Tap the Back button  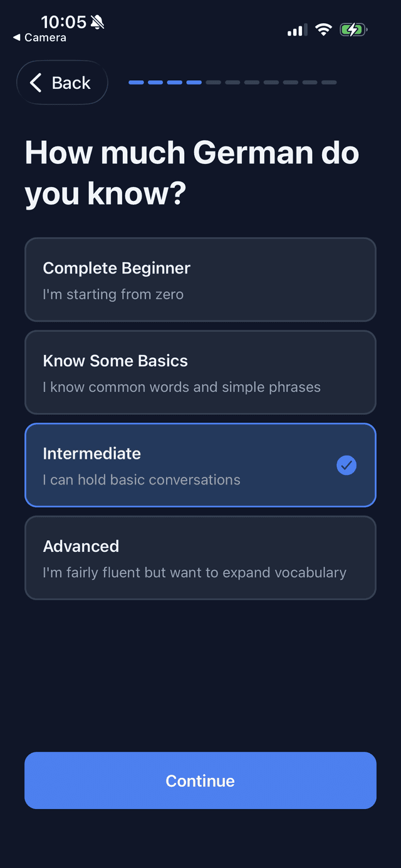click(x=62, y=82)
